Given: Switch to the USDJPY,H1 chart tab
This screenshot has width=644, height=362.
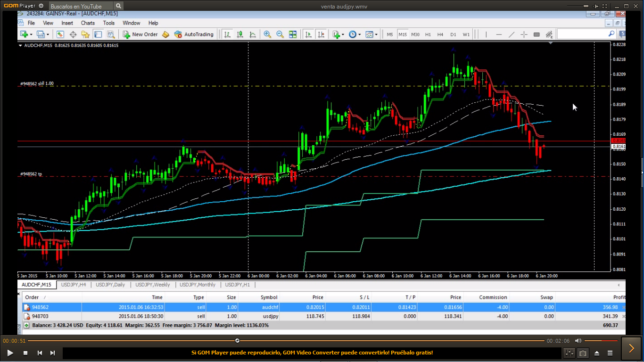Looking at the screenshot, I should pyautogui.click(x=237, y=285).
